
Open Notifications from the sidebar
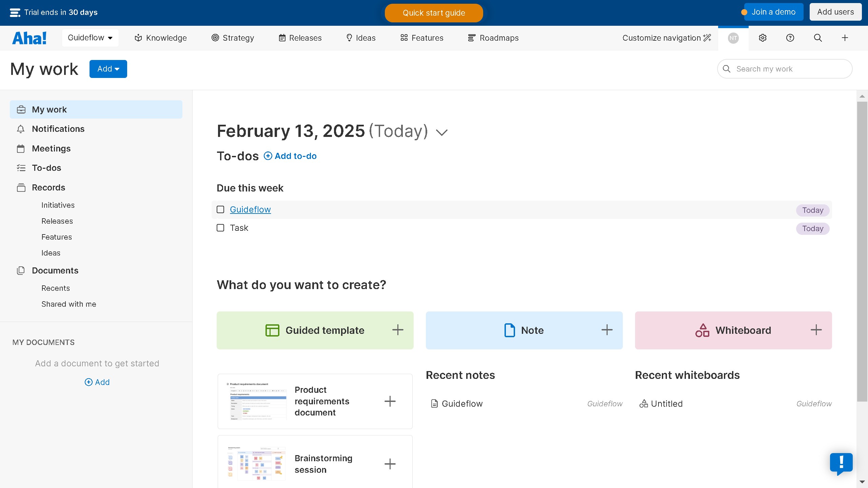(58, 129)
